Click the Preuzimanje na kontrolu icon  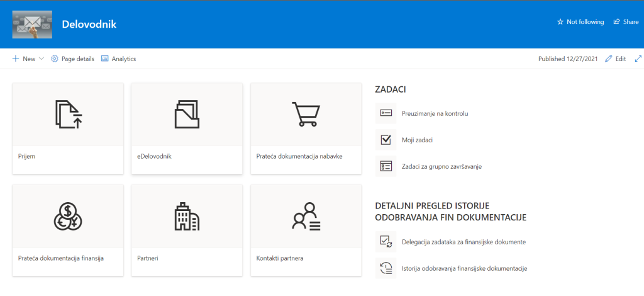click(385, 113)
